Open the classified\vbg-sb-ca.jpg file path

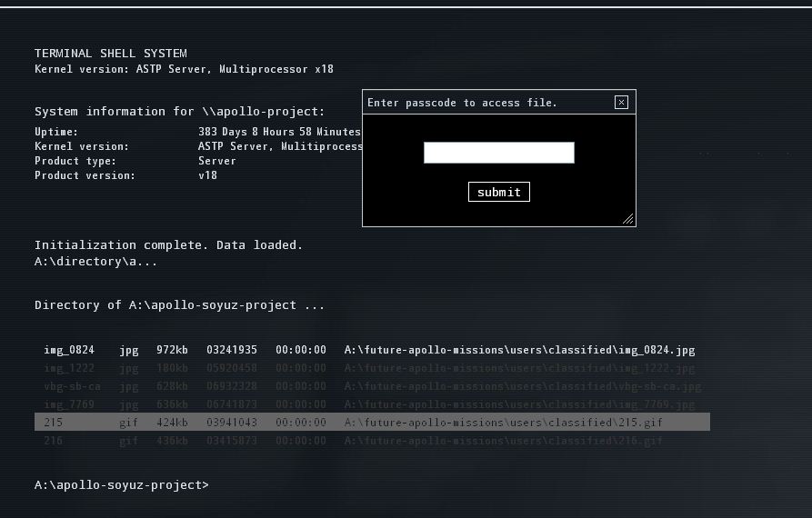(x=522, y=386)
